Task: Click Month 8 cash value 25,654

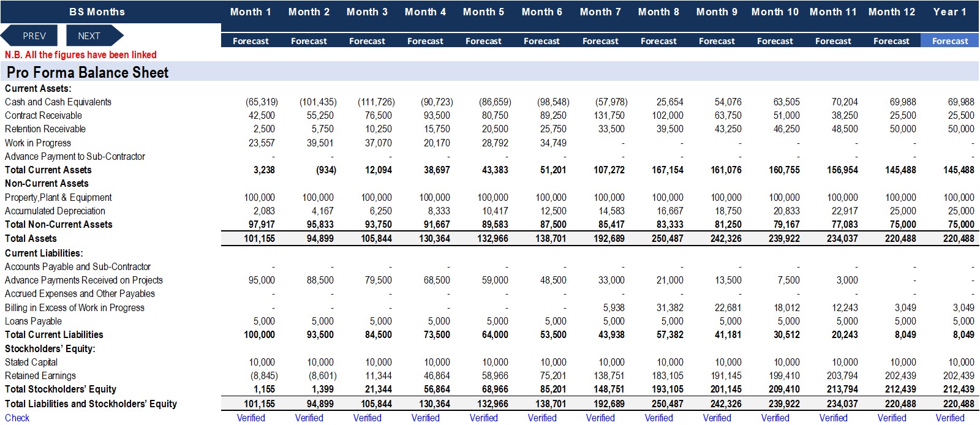Action: click(669, 102)
